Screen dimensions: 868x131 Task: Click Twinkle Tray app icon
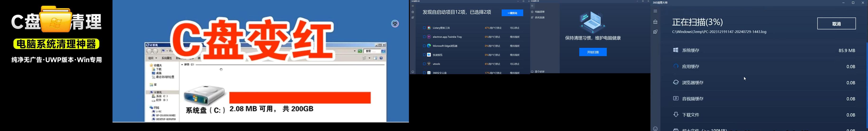click(429, 37)
